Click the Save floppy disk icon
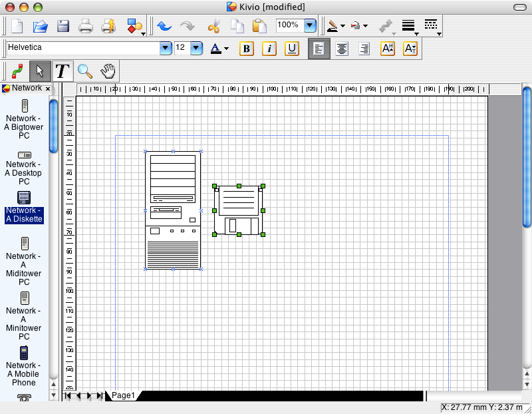Screen dimensions: 532x414 pos(63,27)
